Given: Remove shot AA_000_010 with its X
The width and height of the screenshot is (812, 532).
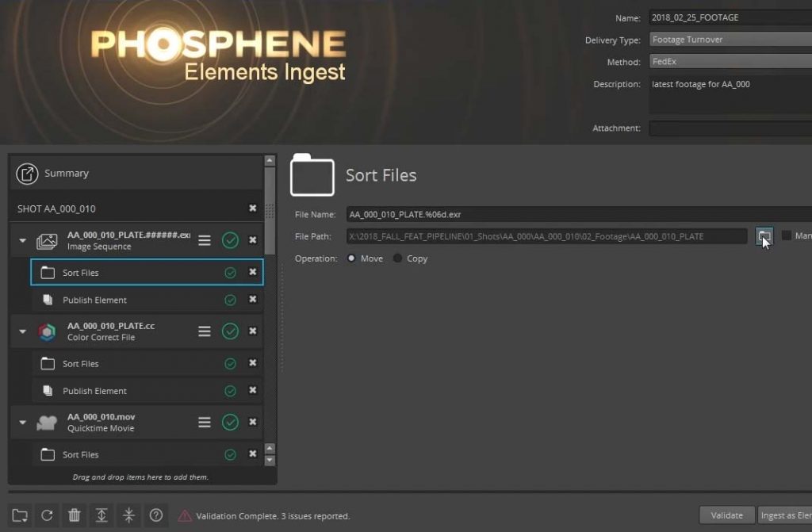Looking at the screenshot, I should pos(253,209).
